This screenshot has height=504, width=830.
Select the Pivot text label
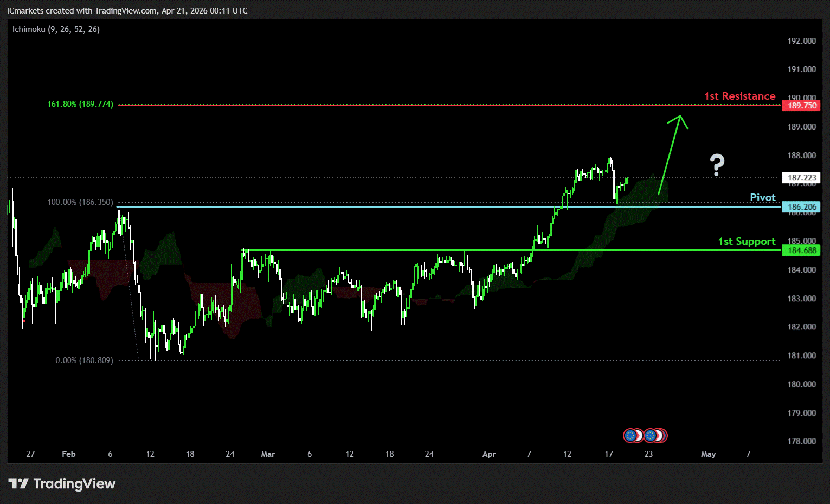(x=762, y=197)
